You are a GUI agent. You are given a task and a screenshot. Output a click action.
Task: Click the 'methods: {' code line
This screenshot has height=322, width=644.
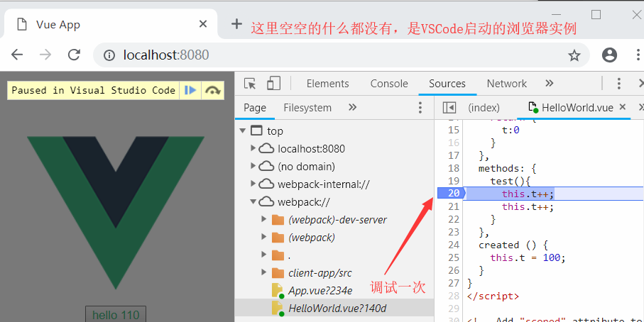point(507,168)
